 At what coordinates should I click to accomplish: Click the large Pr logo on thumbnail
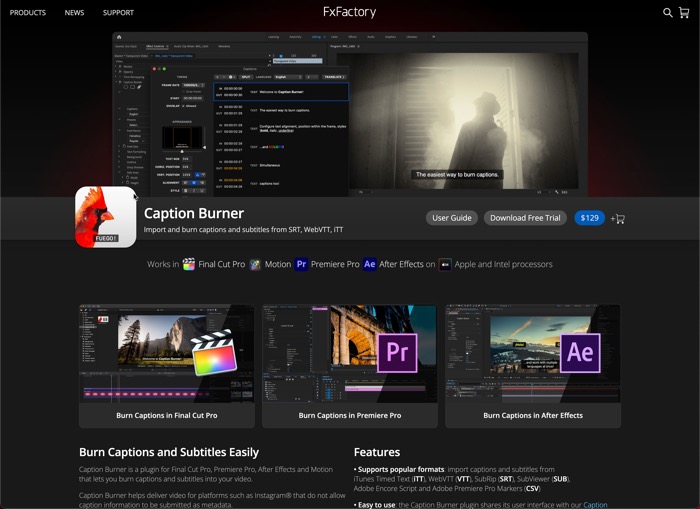(397, 353)
